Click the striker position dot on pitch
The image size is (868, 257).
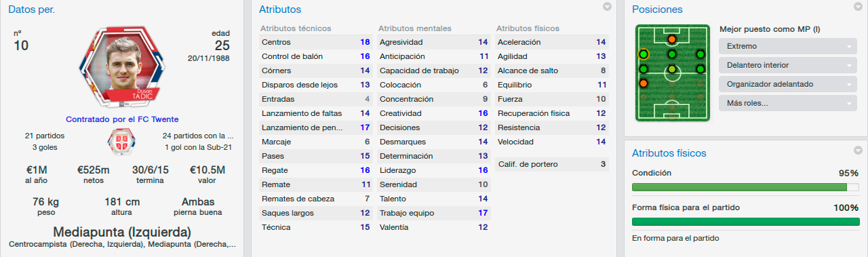point(671,39)
